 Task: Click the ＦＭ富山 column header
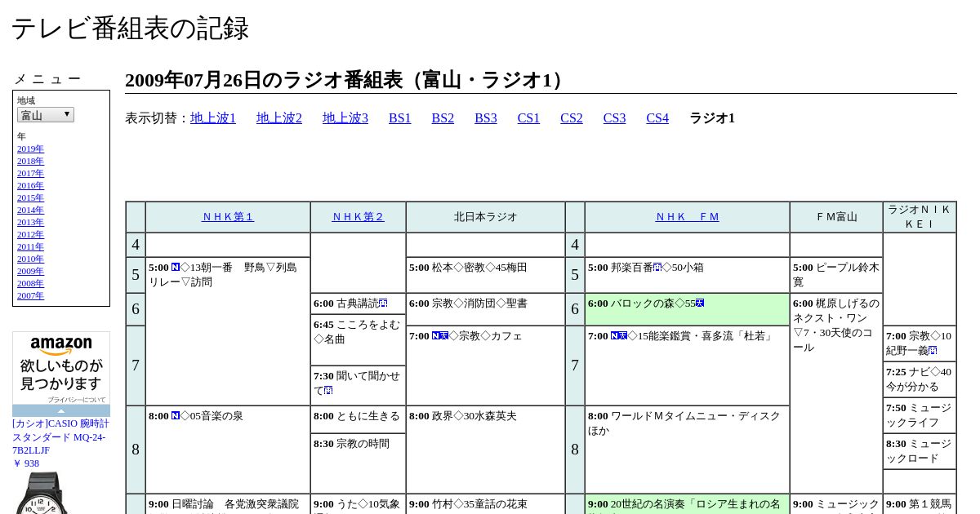click(x=836, y=217)
